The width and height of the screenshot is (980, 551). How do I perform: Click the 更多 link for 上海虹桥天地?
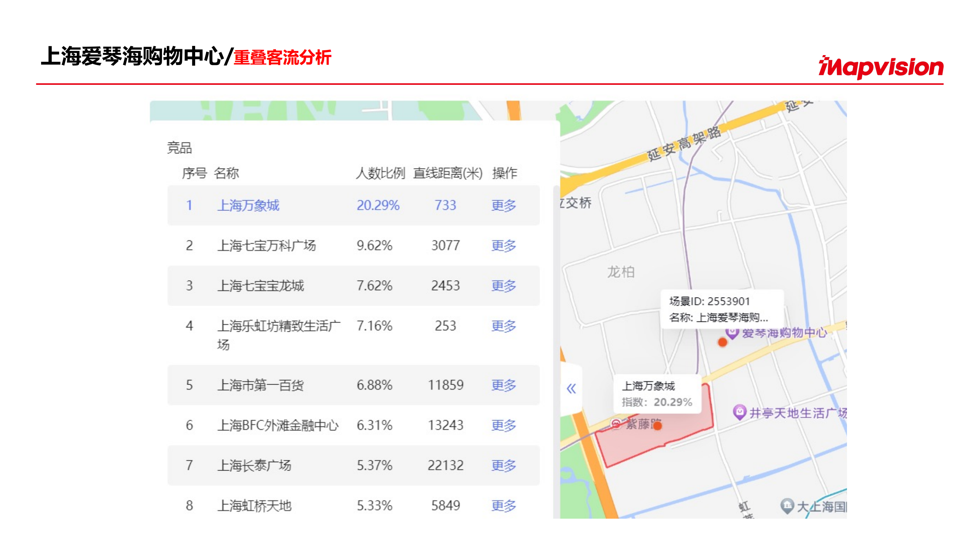503,506
